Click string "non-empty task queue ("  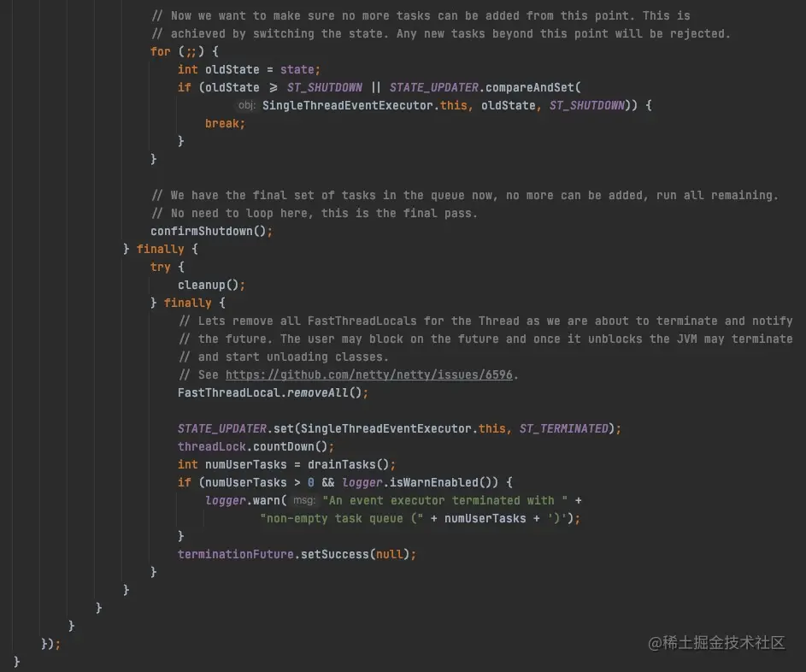pos(342,518)
